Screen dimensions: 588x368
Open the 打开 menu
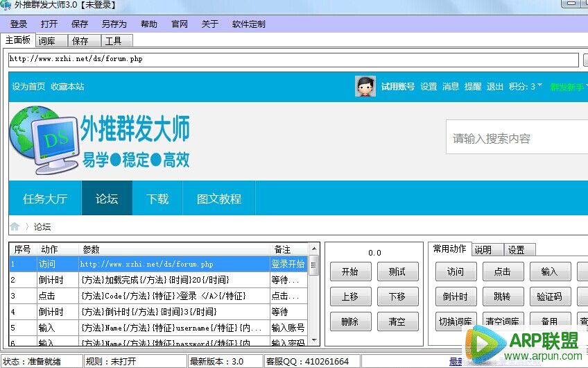pyautogui.click(x=49, y=24)
